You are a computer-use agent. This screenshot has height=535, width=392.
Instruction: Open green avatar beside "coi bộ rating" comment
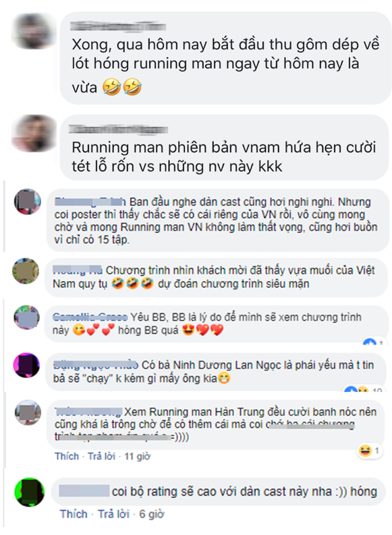pyautogui.click(x=29, y=492)
